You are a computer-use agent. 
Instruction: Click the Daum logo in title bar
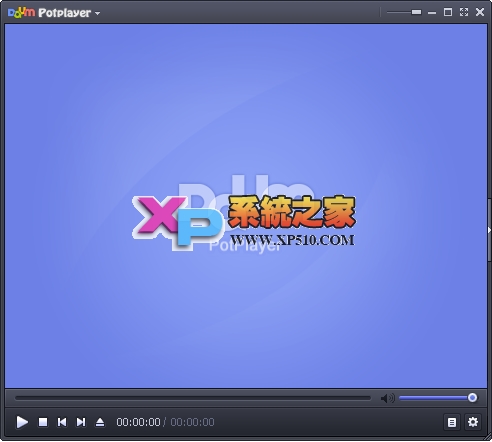pos(21,12)
